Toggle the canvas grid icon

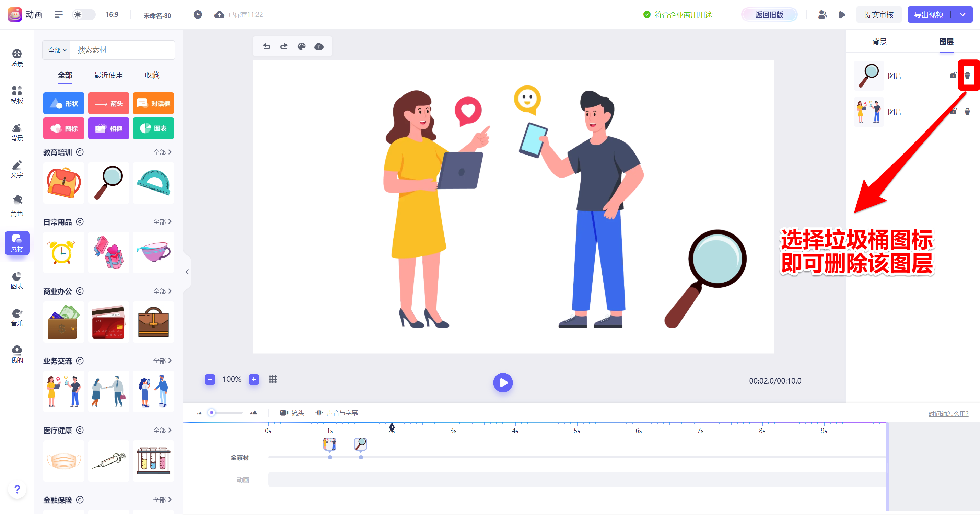tap(273, 379)
